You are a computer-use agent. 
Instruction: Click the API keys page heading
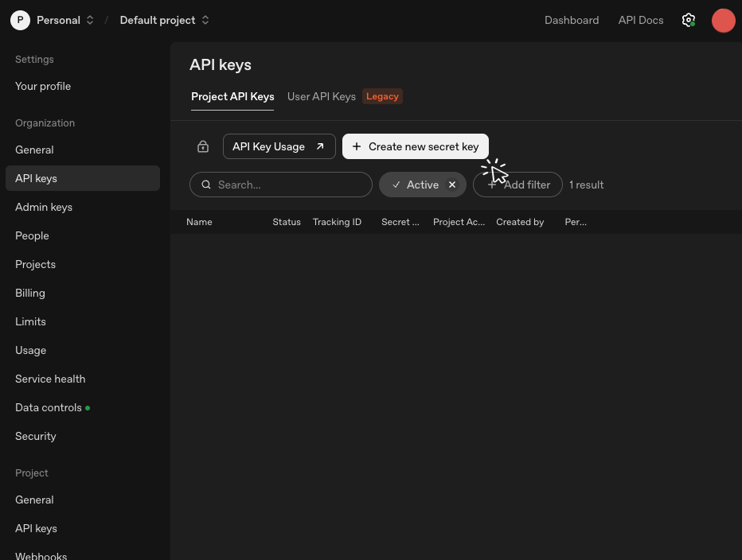click(x=221, y=64)
